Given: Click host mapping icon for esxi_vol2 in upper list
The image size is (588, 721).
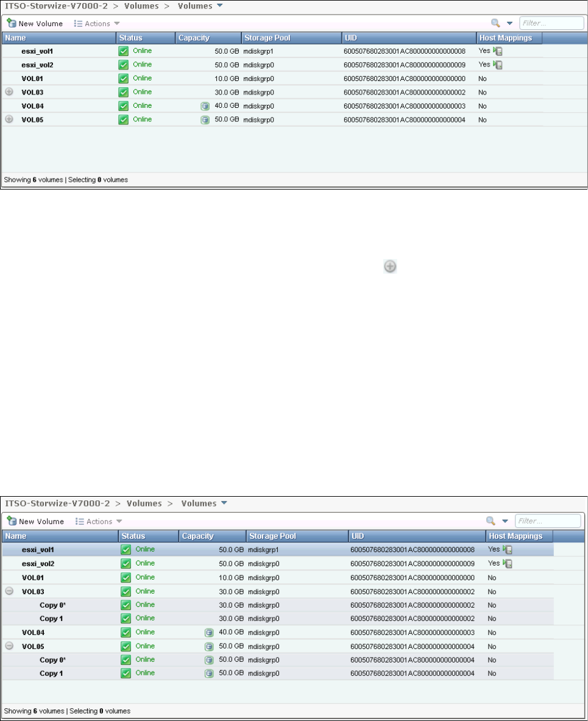Looking at the screenshot, I should [498, 65].
